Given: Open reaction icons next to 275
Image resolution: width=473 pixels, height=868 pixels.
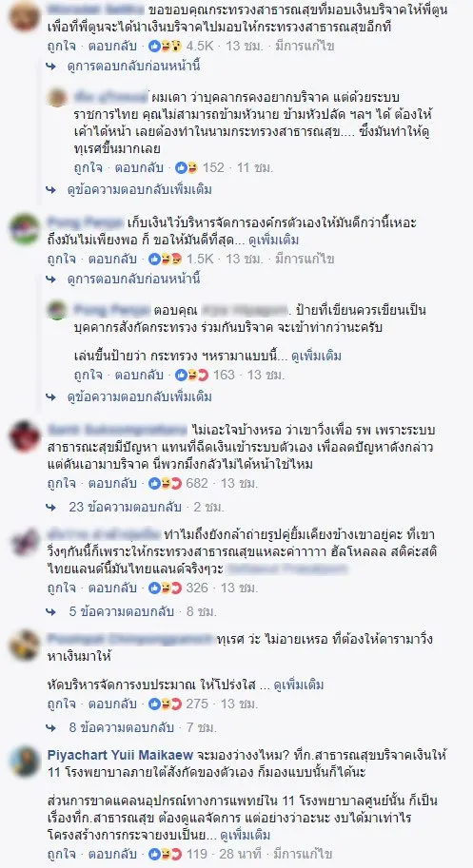Looking at the screenshot, I should coord(165,704).
